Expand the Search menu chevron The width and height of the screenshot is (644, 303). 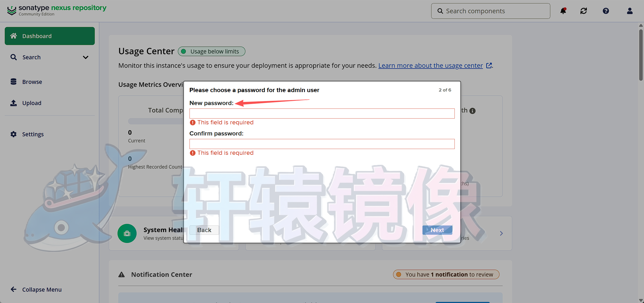(85, 57)
